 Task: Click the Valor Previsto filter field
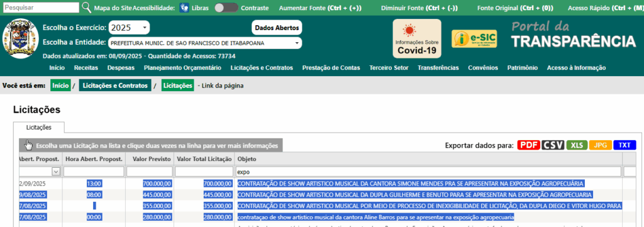[x=150, y=172]
